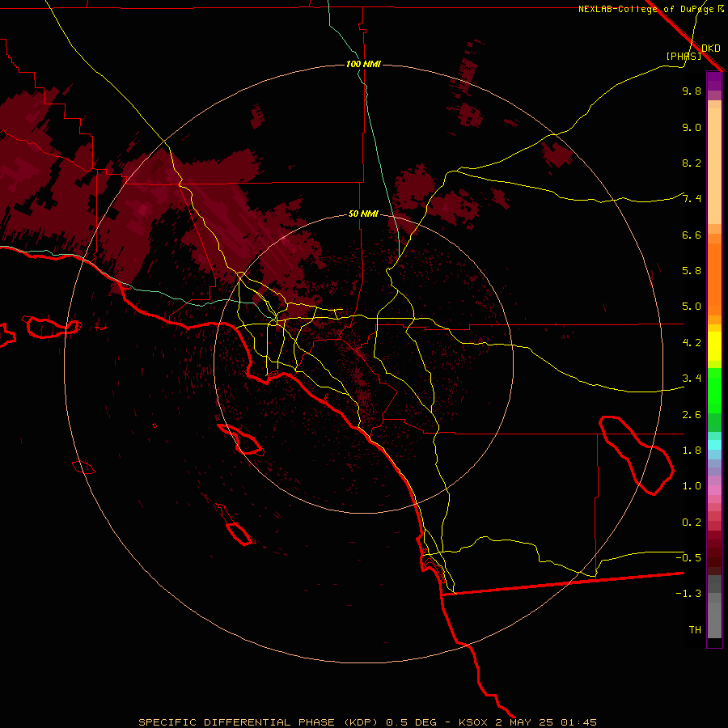Click the 4.2 value on the color scale
Viewport: 728px width, 728px height.
pos(692,343)
